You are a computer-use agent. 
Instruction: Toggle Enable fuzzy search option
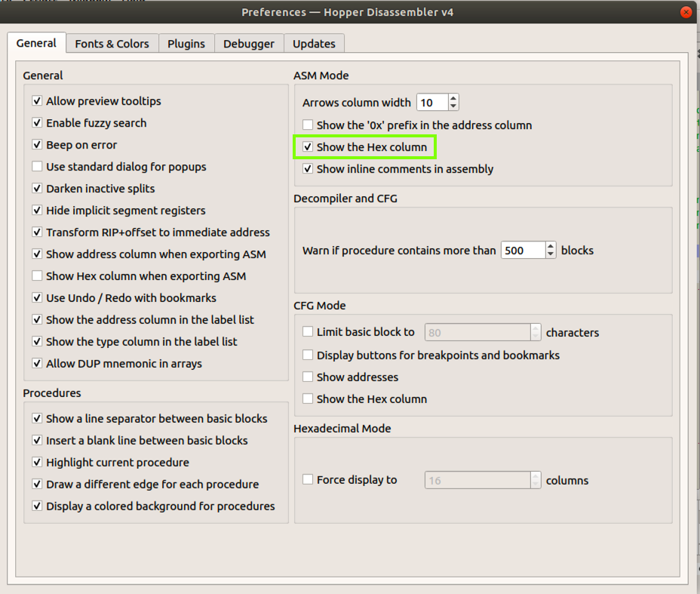[x=37, y=123]
